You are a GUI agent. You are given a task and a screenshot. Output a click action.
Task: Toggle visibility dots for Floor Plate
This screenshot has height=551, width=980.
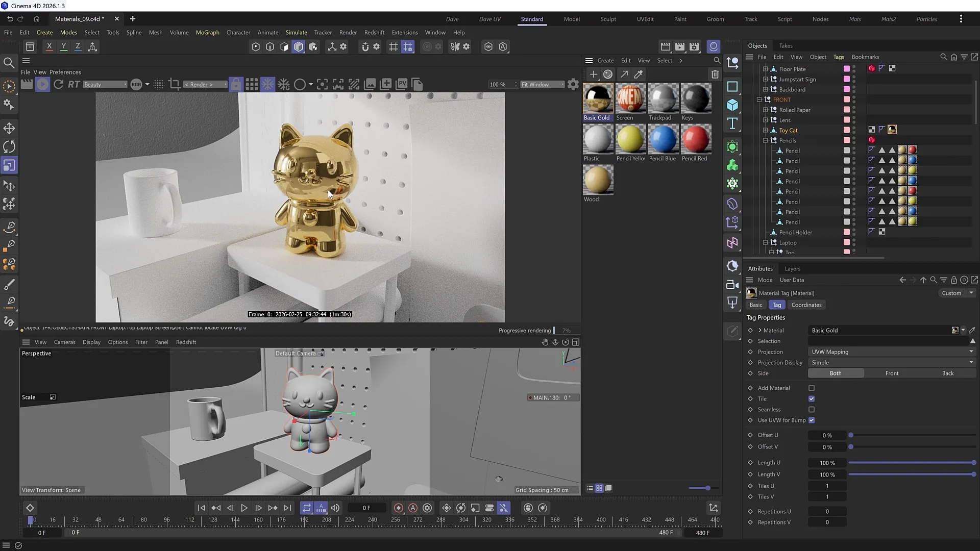click(854, 69)
